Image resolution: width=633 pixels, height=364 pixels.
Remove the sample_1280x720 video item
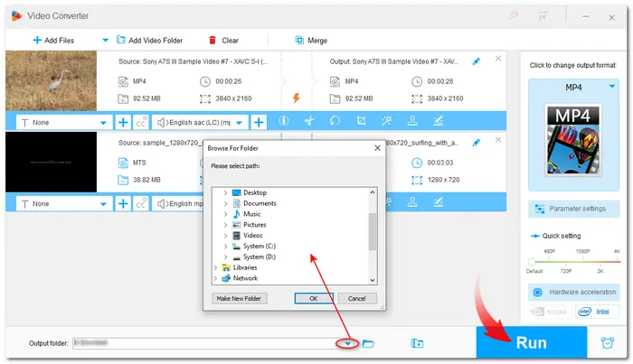point(498,140)
